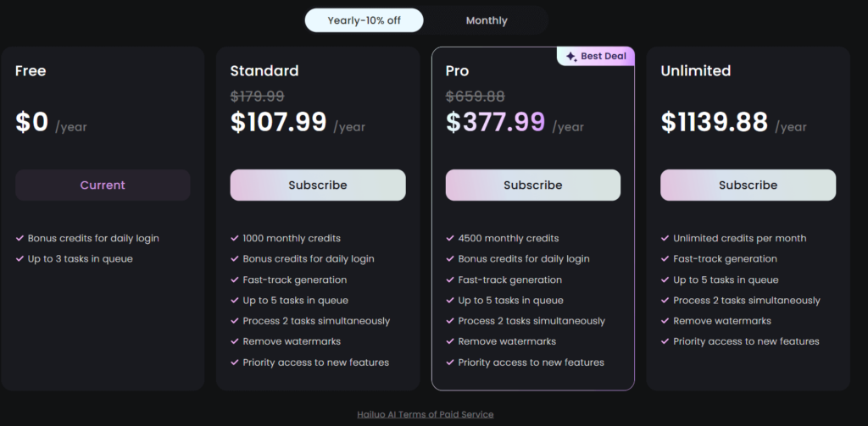The height and width of the screenshot is (426, 868).
Task: Click the sparkle icon in Best Deal badge
Action: click(x=571, y=57)
